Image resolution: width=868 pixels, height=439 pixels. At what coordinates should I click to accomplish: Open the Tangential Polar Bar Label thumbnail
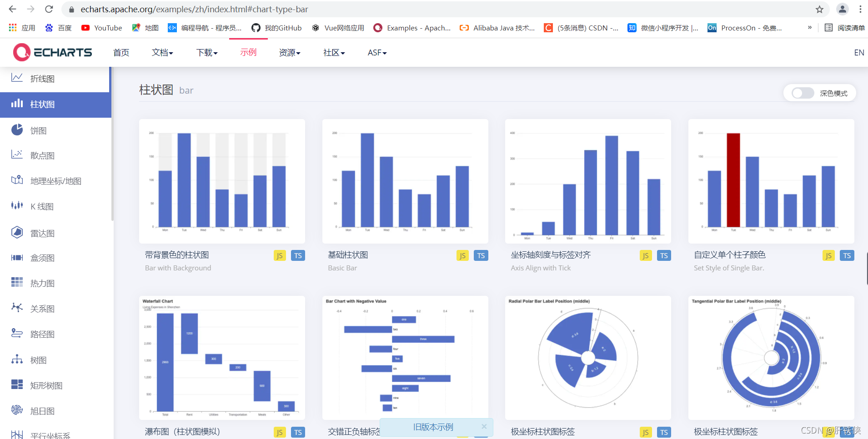pyautogui.click(x=771, y=358)
